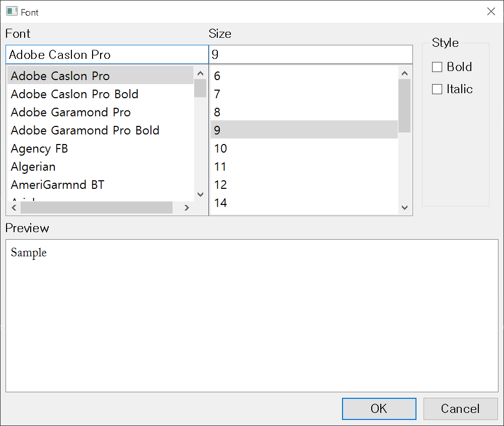Cancel the Font dialog
The image size is (504, 426).
(460, 408)
